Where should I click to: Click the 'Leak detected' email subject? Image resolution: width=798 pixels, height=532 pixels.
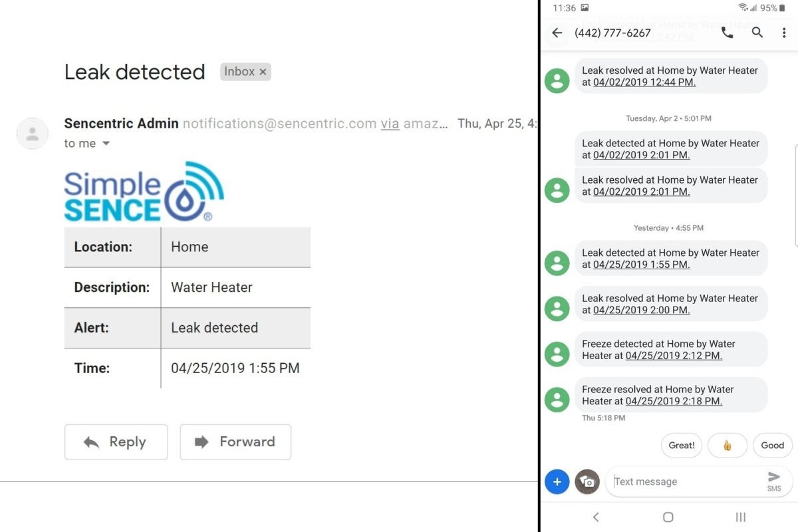click(x=134, y=72)
